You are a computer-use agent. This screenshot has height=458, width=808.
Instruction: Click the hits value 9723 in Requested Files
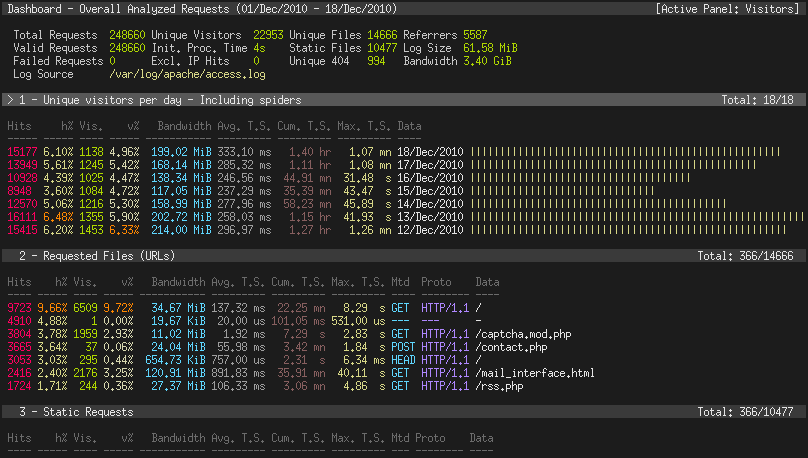[20, 308]
